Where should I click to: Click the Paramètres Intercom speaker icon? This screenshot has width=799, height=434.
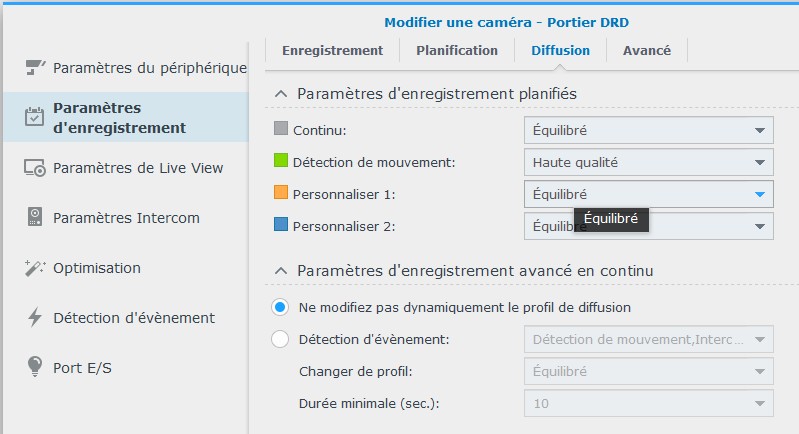[35, 217]
